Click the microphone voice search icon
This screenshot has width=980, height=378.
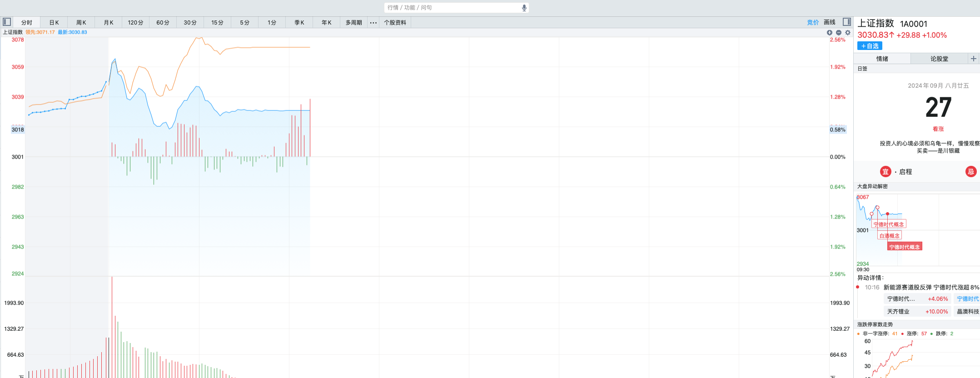pyautogui.click(x=524, y=8)
